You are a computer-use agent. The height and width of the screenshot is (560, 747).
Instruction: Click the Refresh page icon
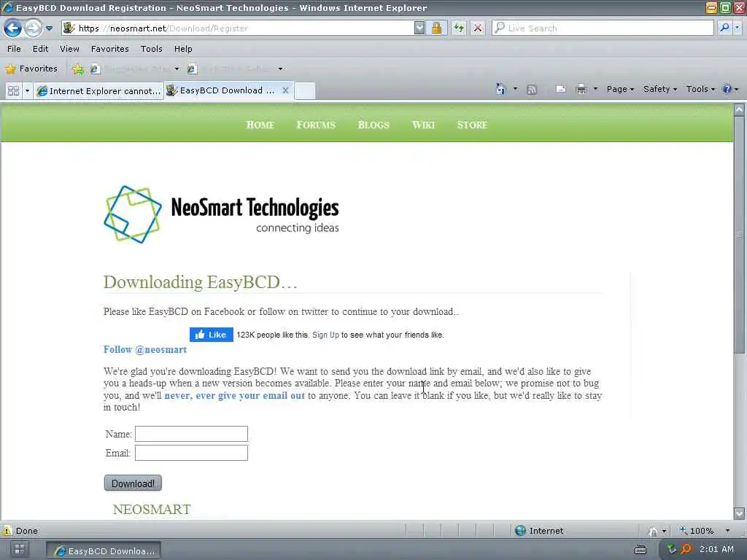click(459, 28)
